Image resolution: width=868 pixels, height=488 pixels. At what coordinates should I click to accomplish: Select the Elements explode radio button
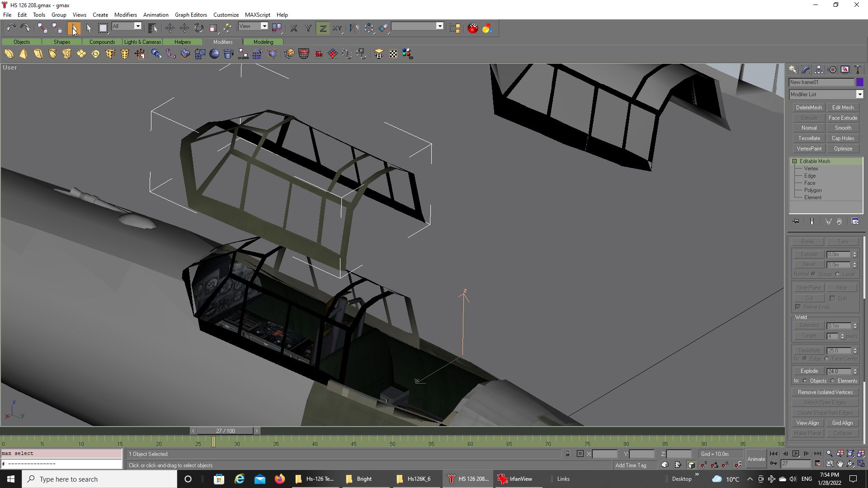pos(833,381)
